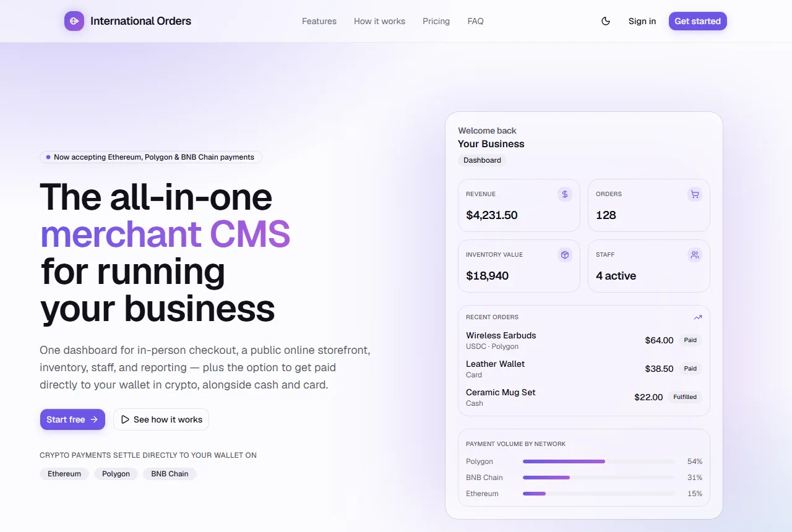Click the International Orders brand name

click(x=140, y=21)
